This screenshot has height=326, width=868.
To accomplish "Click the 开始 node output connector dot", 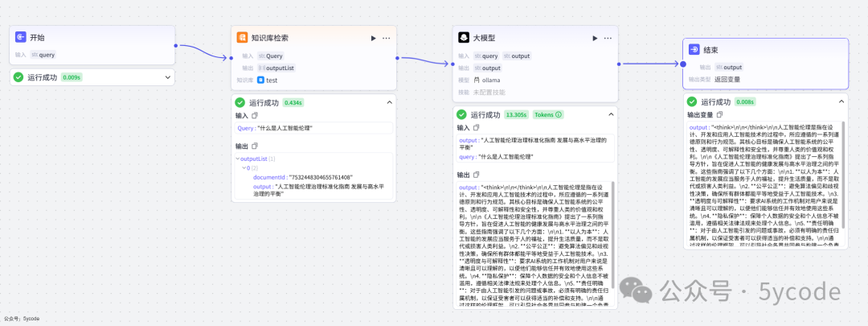I will point(176,46).
